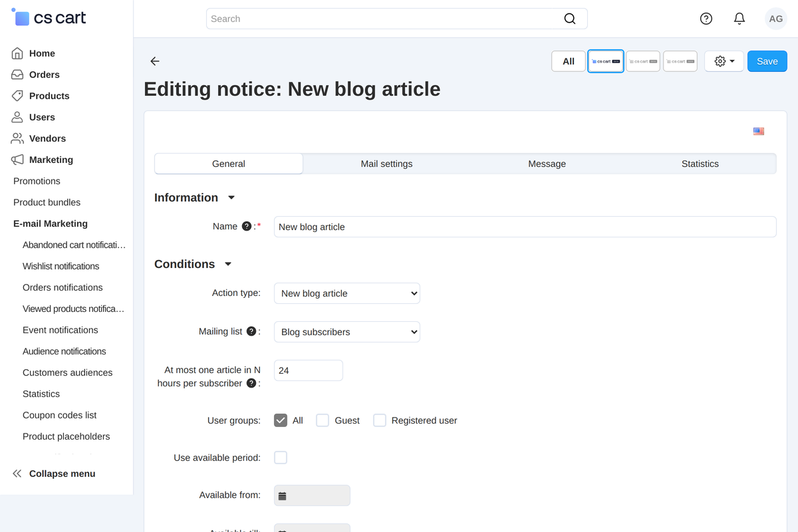The width and height of the screenshot is (798, 532).
Task: Open Users in sidebar
Action: (x=42, y=117)
